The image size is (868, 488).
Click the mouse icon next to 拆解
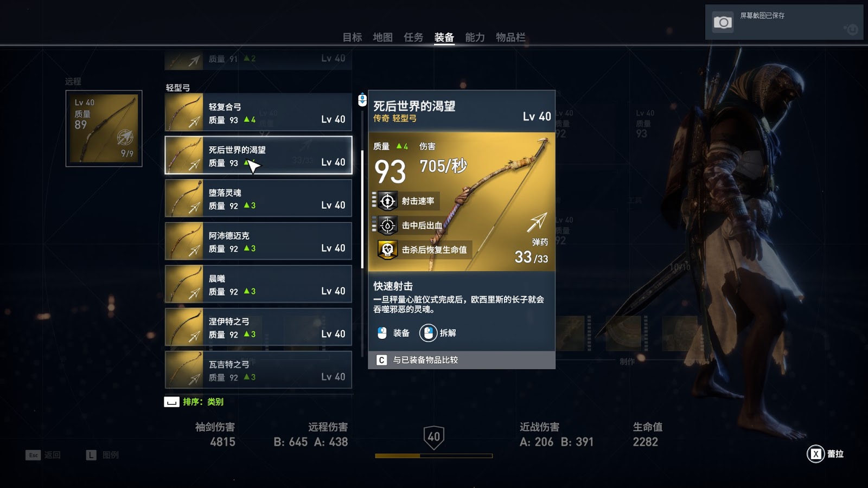(428, 333)
